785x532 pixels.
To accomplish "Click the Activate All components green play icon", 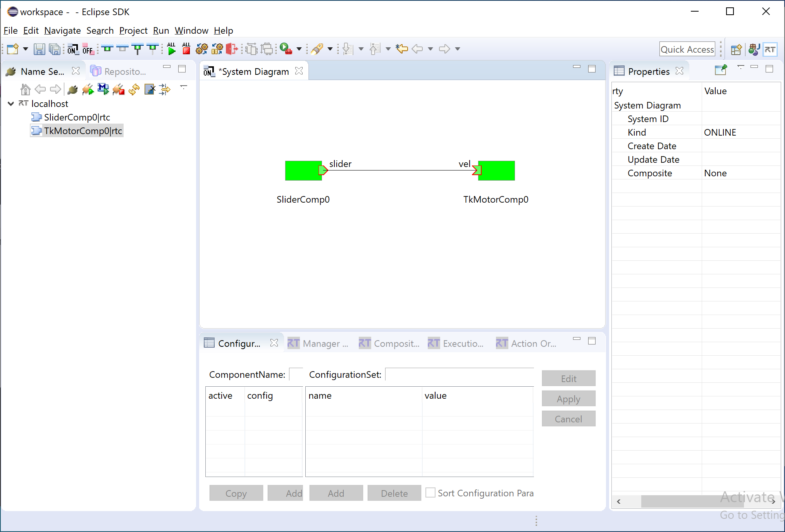I will (172, 49).
